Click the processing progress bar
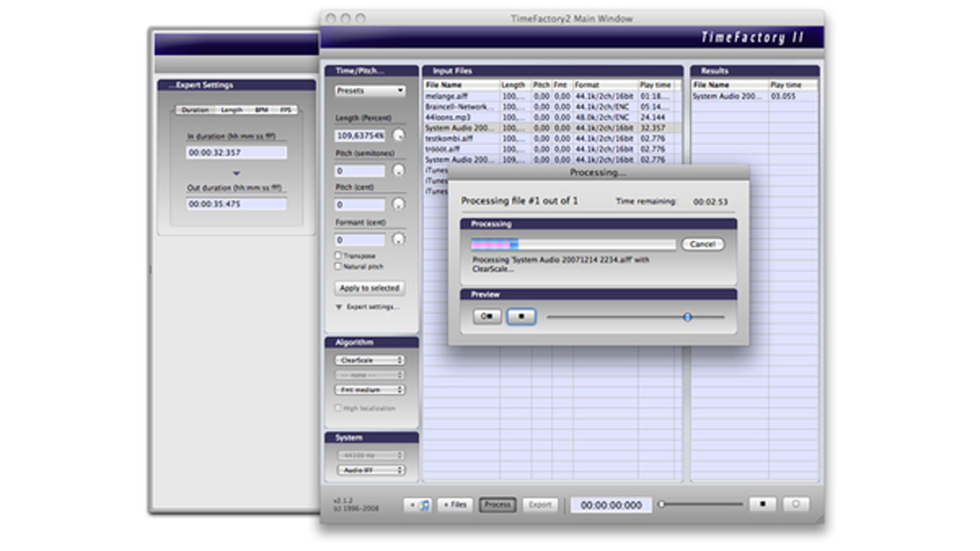The height and width of the screenshot is (551, 980). coord(573,245)
